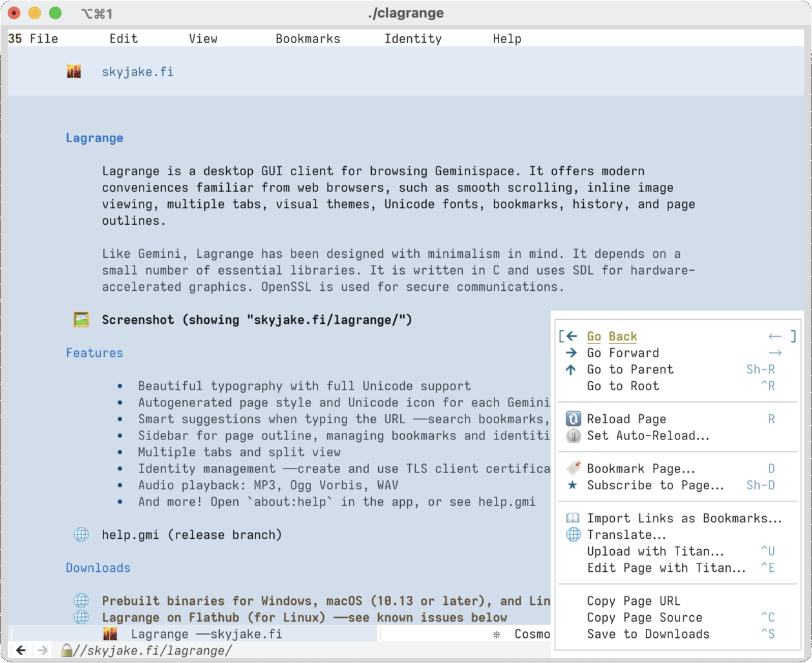
Task: Click the "Audio playback: MP3, Ogg Vorbis, WAV" bullet
Action: pyautogui.click(x=268, y=485)
